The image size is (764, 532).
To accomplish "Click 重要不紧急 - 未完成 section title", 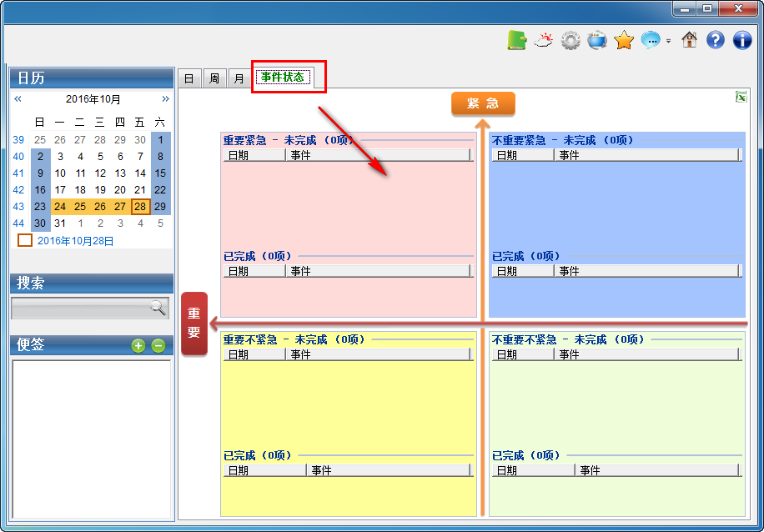I will (x=294, y=339).
